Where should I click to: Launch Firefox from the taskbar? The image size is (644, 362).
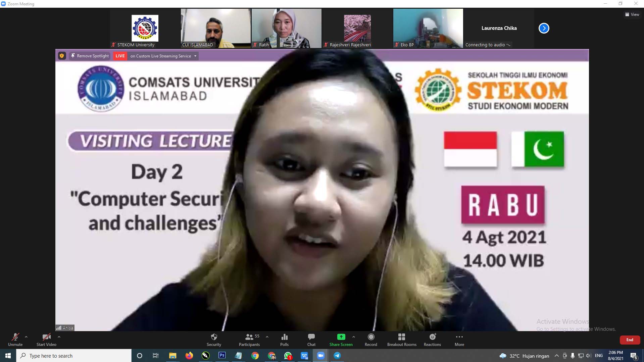[x=189, y=356]
